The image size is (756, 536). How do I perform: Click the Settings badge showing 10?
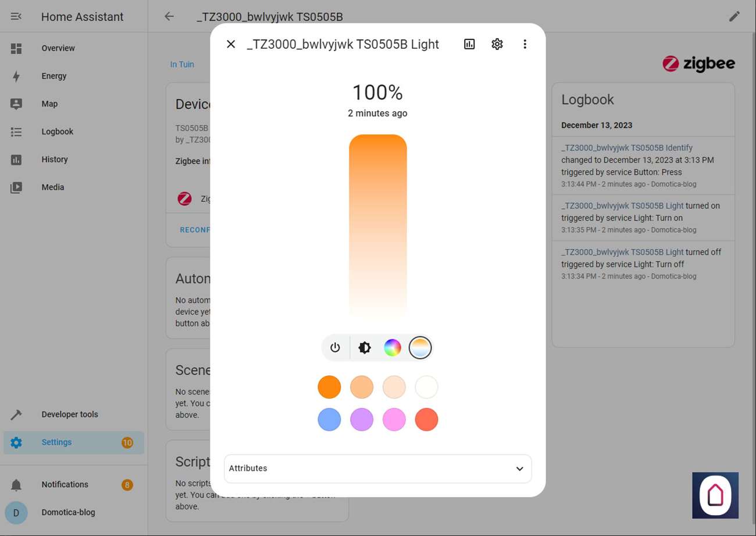click(127, 442)
